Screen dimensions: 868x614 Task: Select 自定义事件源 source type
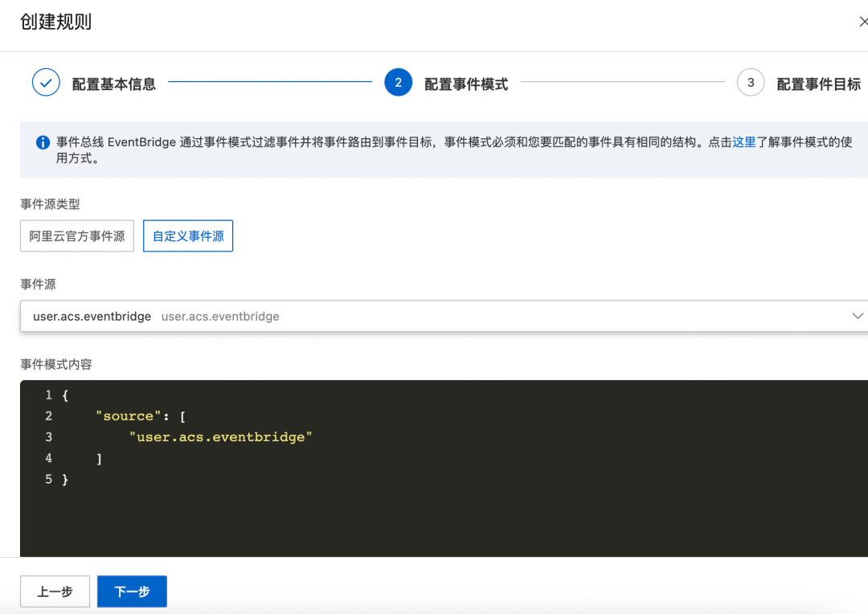(187, 235)
